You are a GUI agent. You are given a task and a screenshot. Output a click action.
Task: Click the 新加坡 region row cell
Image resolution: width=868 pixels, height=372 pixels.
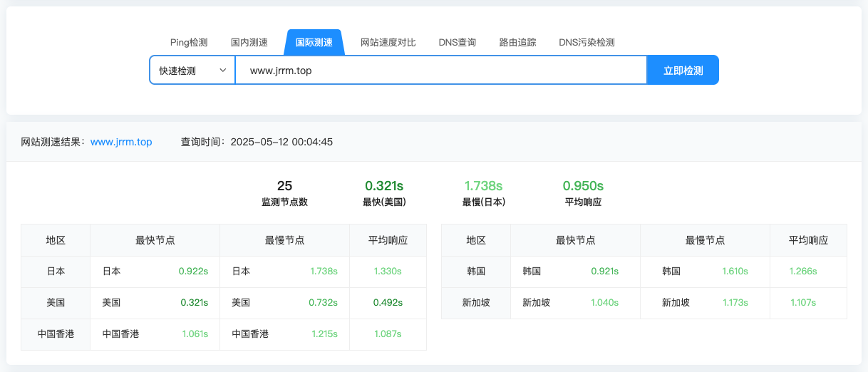(x=476, y=303)
